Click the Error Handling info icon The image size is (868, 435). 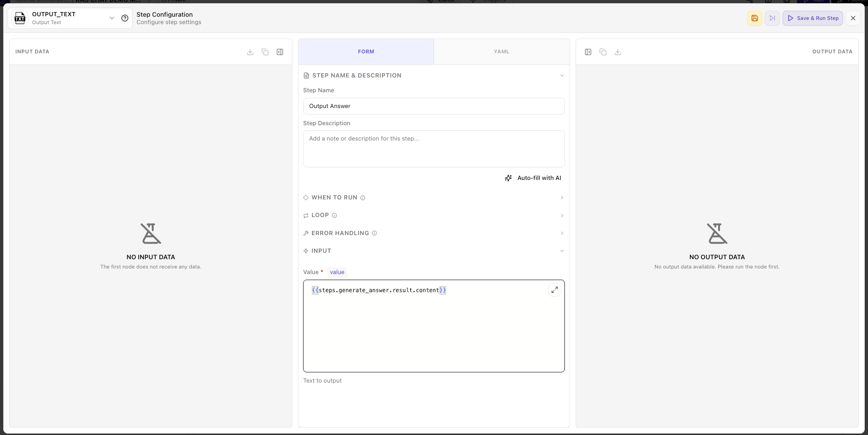pyautogui.click(x=375, y=233)
